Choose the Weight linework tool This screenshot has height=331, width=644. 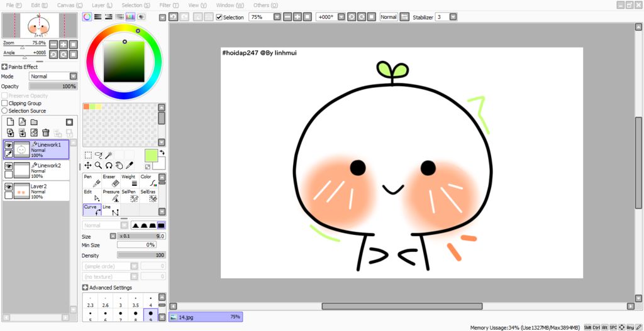click(x=130, y=180)
